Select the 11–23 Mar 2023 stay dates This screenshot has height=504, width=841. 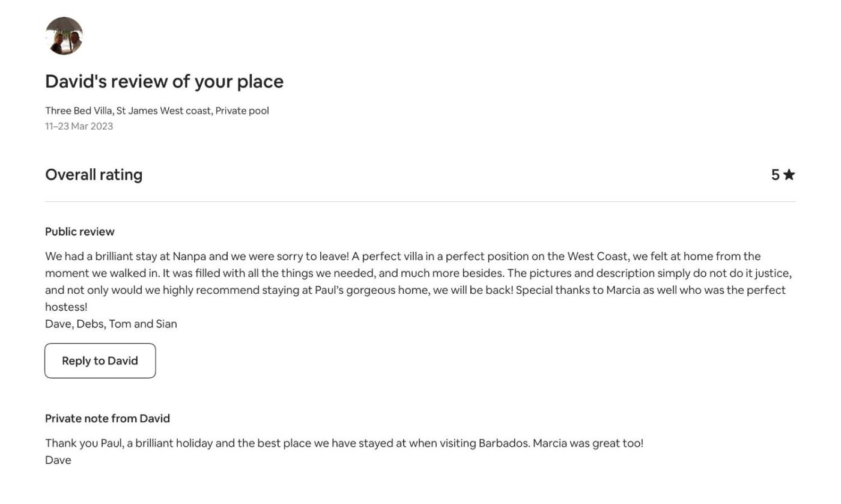(x=79, y=126)
